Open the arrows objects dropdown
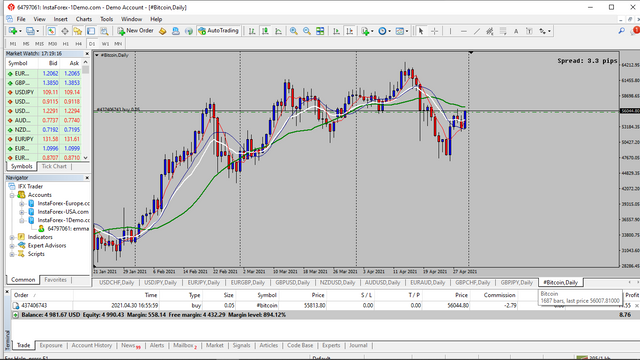The height and width of the screenshot is (360, 640). coord(549,31)
